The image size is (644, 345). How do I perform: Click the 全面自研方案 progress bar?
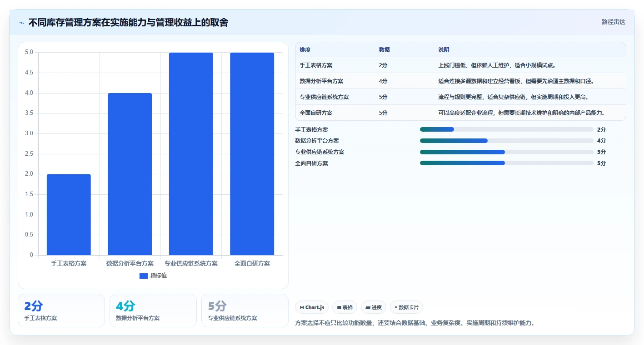click(x=507, y=163)
